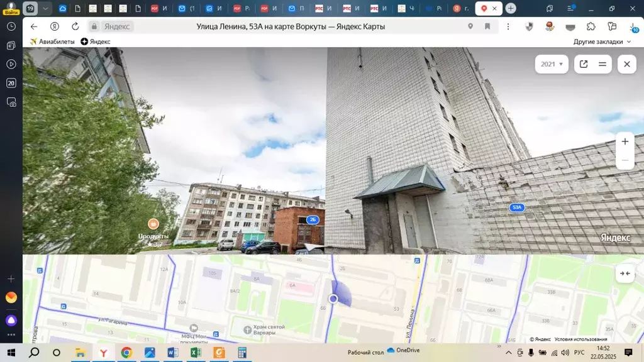Open the history clock in the sidebar

pyautogui.click(x=11, y=26)
